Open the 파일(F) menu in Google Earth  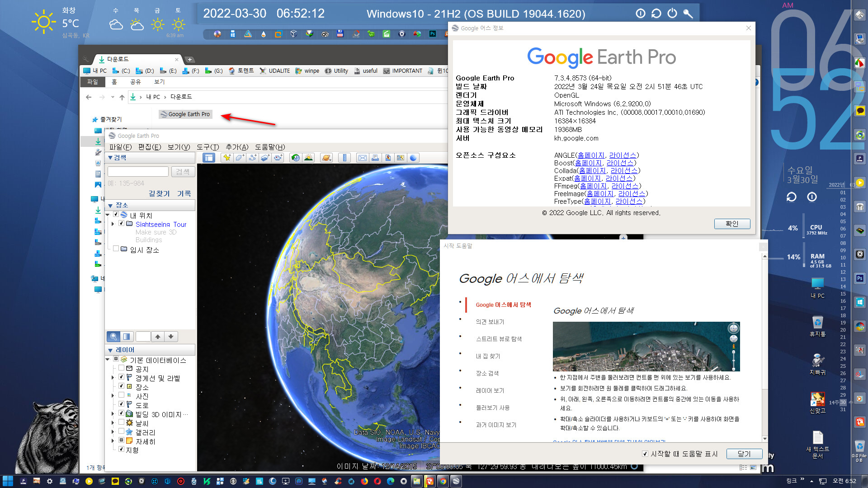pos(120,147)
